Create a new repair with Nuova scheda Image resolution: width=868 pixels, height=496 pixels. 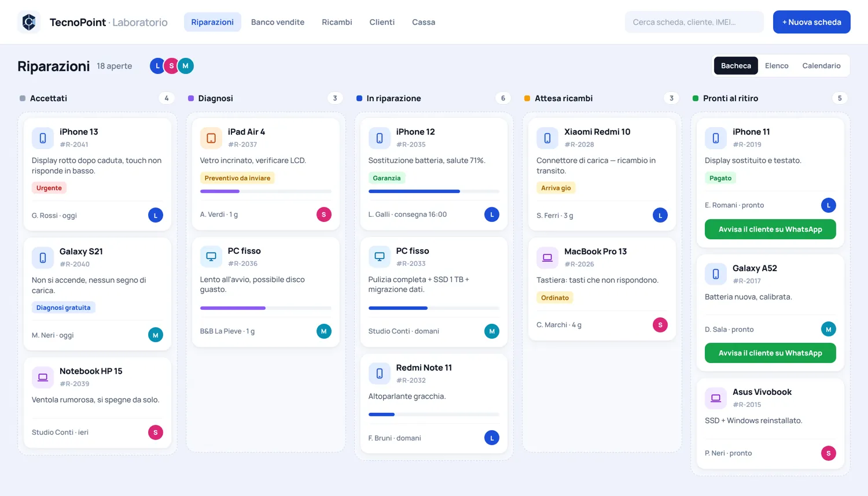812,22
